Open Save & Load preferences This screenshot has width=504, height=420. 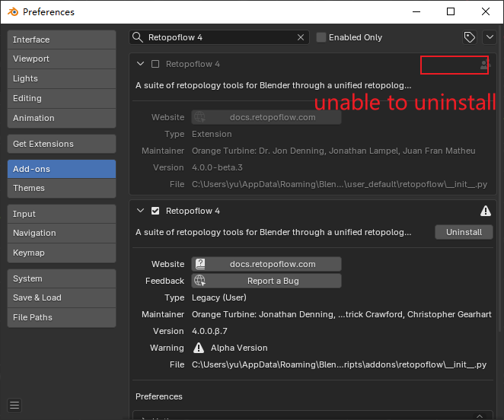point(62,298)
